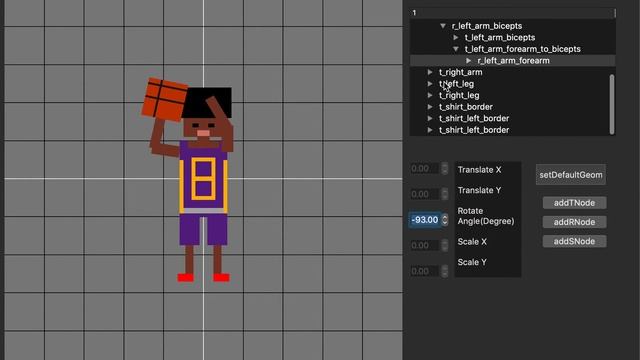Click the Translate X value field
This screenshot has width=640, height=360.
424,169
